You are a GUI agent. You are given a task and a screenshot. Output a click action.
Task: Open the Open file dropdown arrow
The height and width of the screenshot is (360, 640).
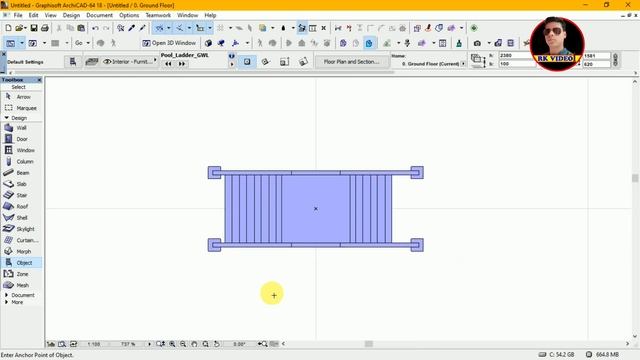pyautogui.click(x=24, y=28)
